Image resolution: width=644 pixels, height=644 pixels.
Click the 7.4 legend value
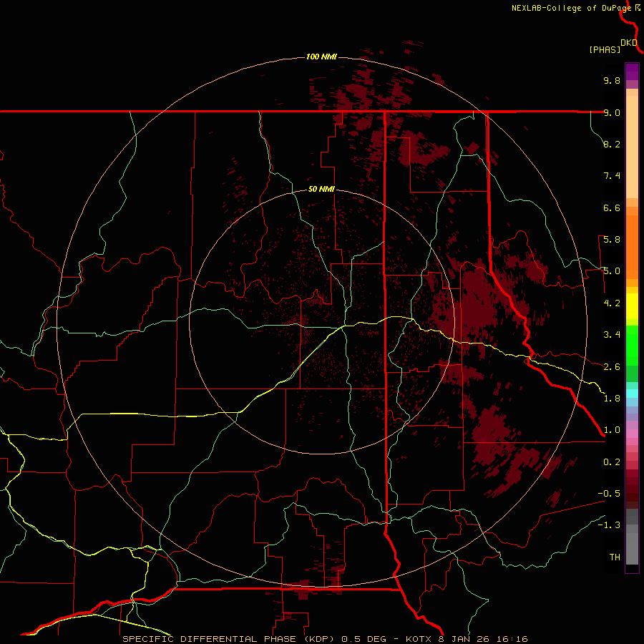click(x=612, y=176)
